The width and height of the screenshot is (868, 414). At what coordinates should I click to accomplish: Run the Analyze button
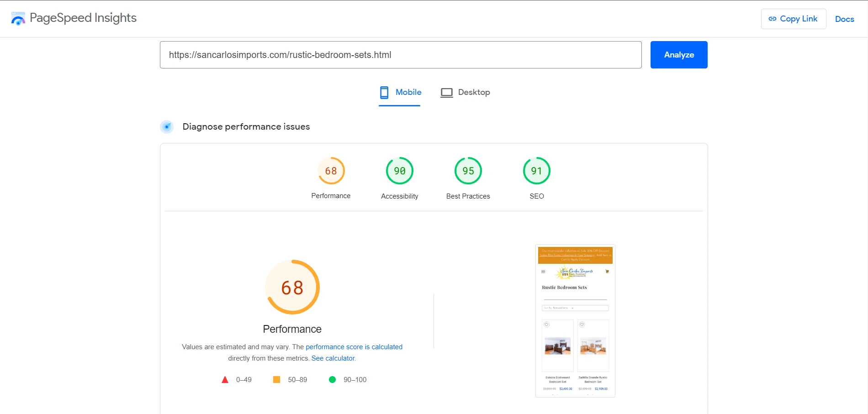pyautogui.click(x=679, y=55)
